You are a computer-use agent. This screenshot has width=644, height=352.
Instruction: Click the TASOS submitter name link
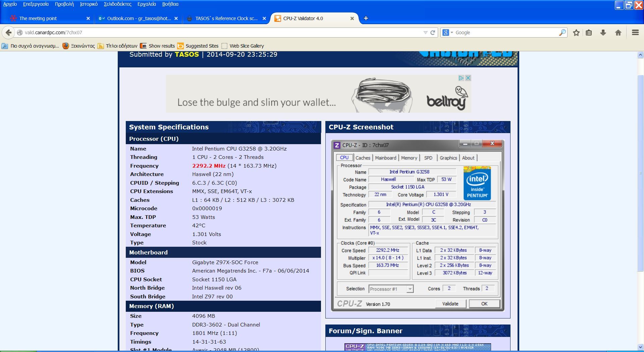pos(187,54)
